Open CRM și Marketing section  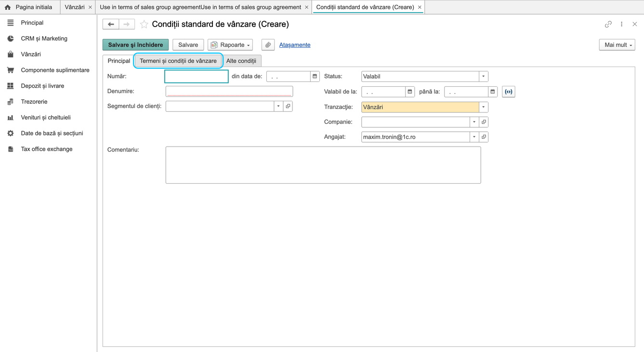[x=48, y=39]
